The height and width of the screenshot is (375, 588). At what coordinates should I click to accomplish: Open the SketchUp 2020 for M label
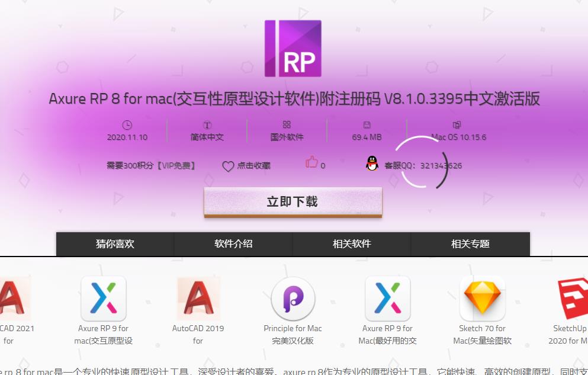pyautogui.click(x=568, y=335)
